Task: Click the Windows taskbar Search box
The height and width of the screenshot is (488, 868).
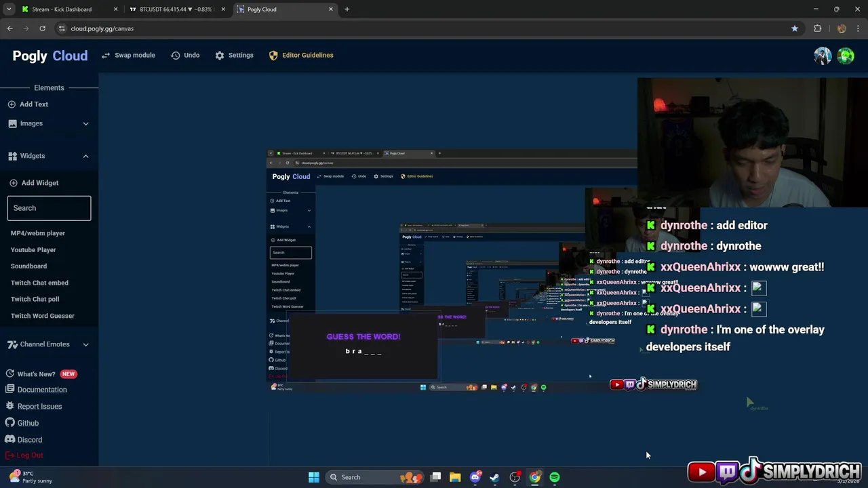Action: pos(374,477)
